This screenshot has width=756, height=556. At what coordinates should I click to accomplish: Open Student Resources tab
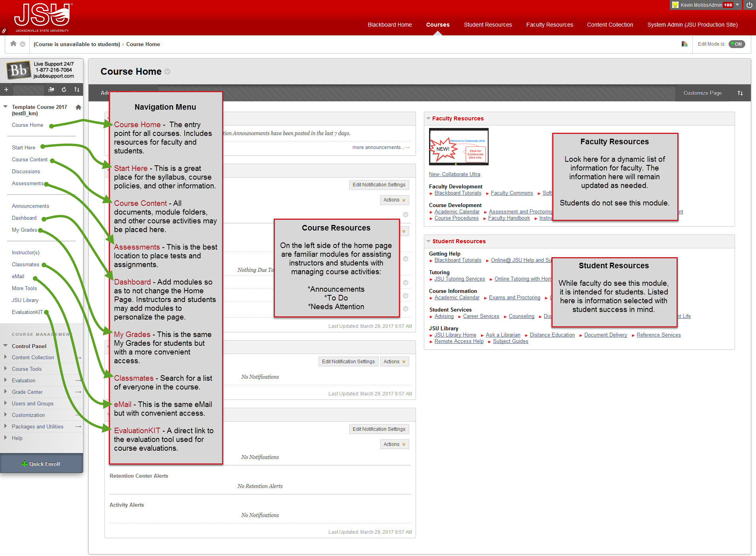tap(488, 25)
